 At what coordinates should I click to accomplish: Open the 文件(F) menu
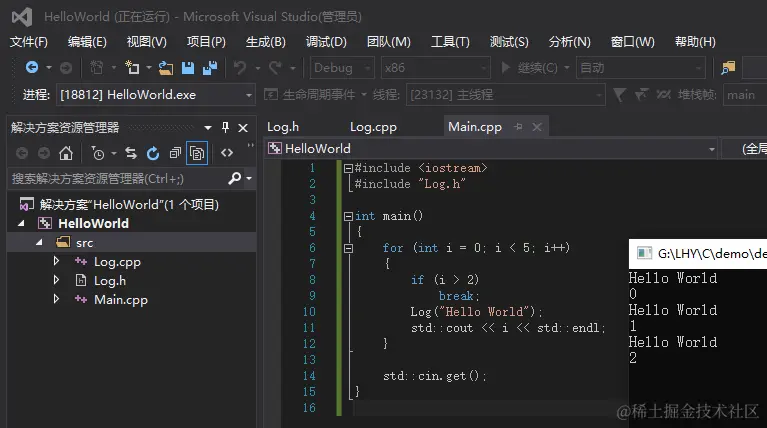28,42
